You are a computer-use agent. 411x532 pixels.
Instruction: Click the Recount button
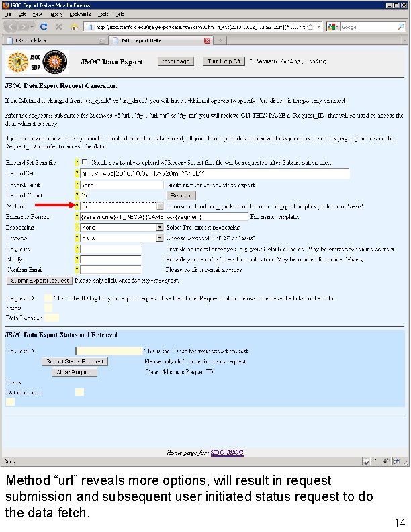pos(181,195)
